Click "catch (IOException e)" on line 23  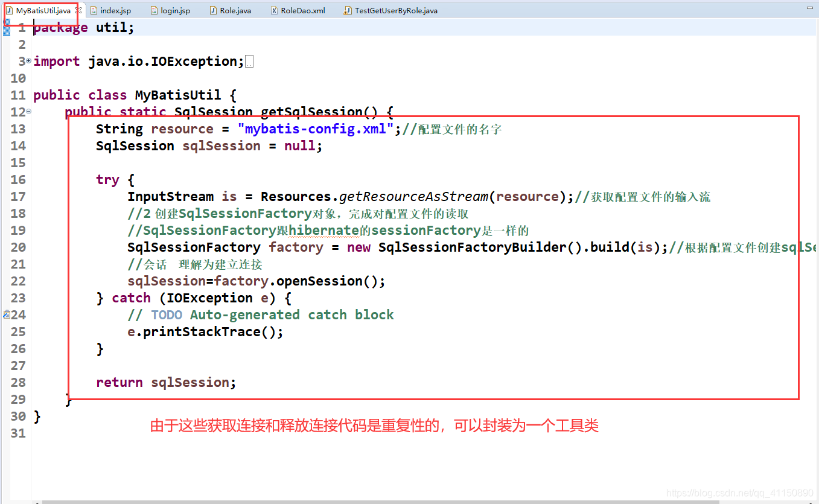(195, 298)
